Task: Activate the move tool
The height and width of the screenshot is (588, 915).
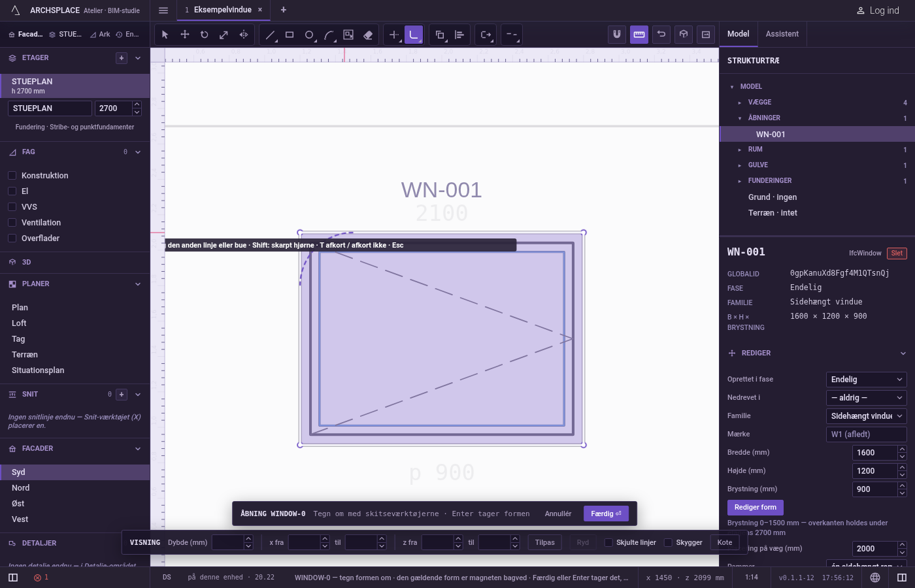Action: coord(185,35)
